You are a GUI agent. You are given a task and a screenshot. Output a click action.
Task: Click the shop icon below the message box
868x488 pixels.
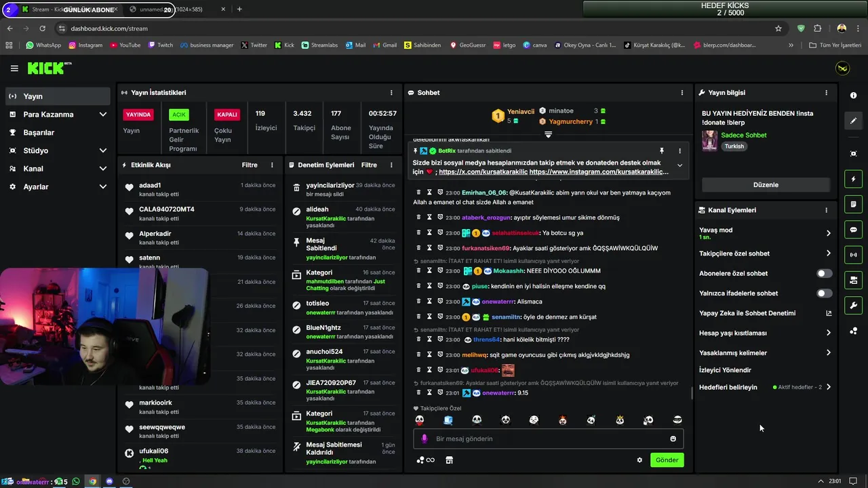tap(449, 460)
